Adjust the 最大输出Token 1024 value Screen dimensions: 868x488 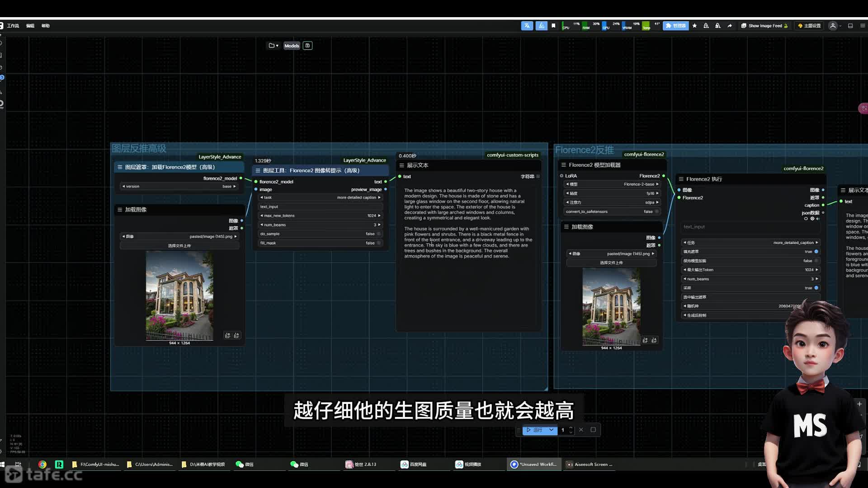(x=750, y=270)
